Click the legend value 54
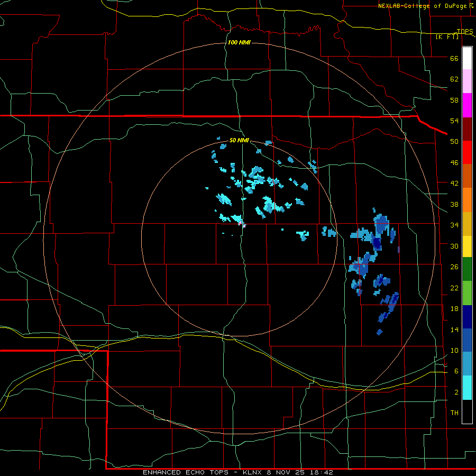This screenshot has height=476, width=476. tap(454, 121)
